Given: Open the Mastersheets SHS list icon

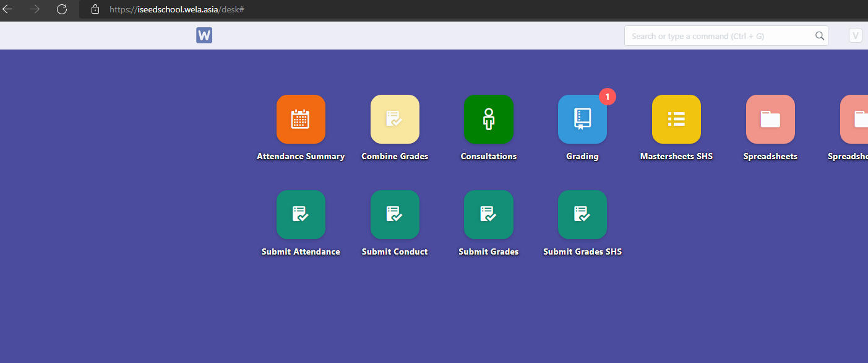Looking at the screenshot, I should coord(676,119).
